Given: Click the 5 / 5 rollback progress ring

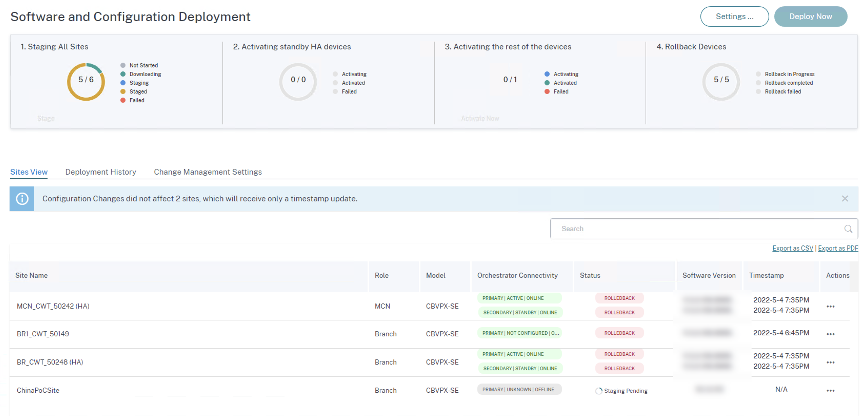Looking at the screenshot, I should (x=721, y=81).
